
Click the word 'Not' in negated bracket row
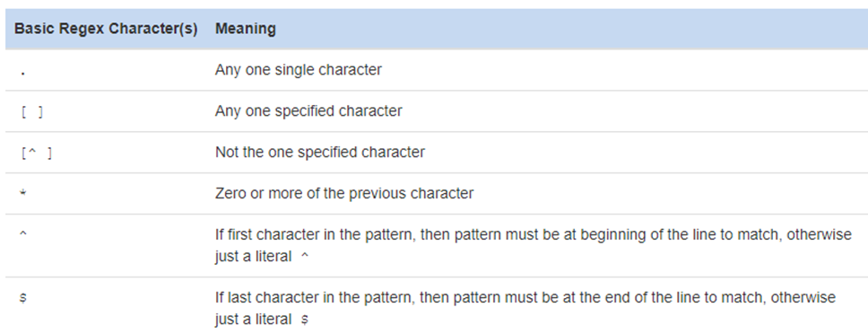point(225,152)
